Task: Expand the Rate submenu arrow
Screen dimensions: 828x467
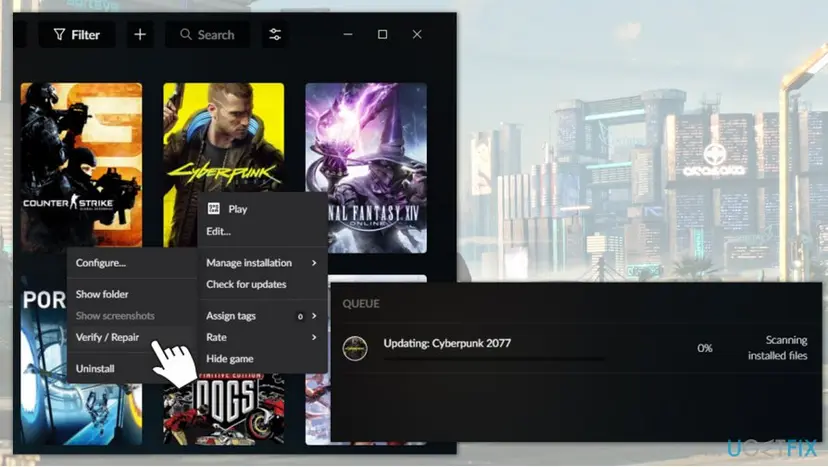Action: tap(314, 337)
